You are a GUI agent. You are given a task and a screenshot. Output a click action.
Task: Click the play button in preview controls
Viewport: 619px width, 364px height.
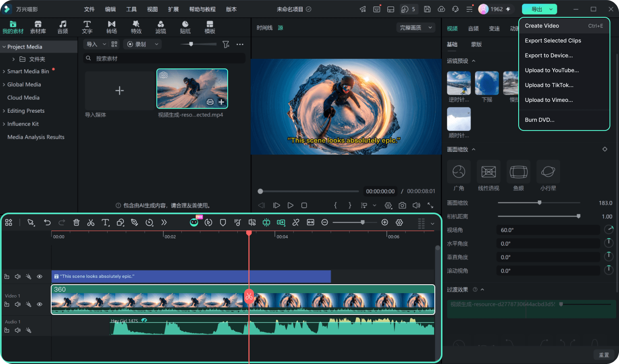(291, 205)
